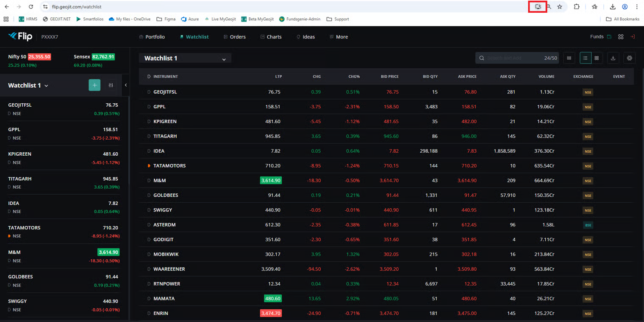This screenshot has height=322, width=644.
Task: Open the HRMS bookmark
Action: tap(28, 19)
